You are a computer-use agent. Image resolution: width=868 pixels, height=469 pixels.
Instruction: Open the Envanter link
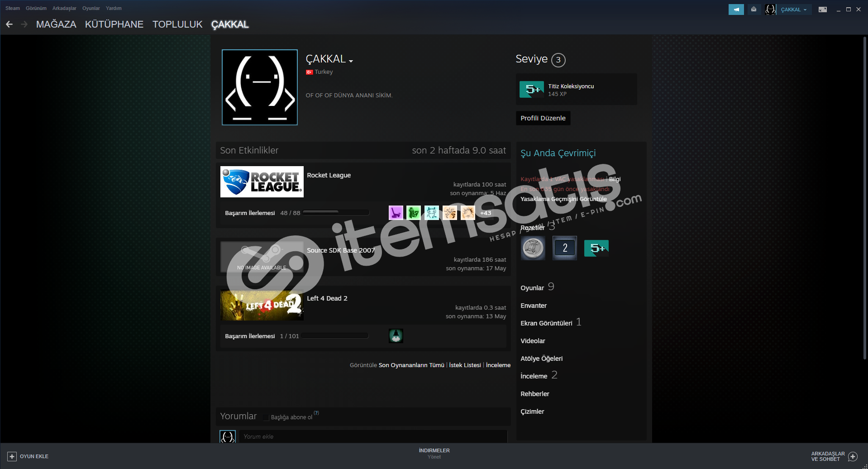(x=534, y=306)
